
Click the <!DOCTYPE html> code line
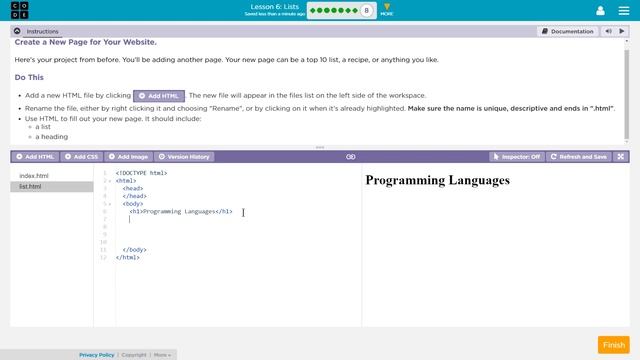click(x=141, y=173)
